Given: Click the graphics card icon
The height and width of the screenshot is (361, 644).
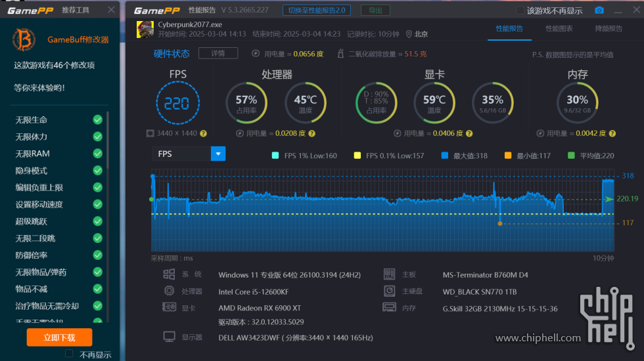Looking at the screenshot, I should coord(169,307).
